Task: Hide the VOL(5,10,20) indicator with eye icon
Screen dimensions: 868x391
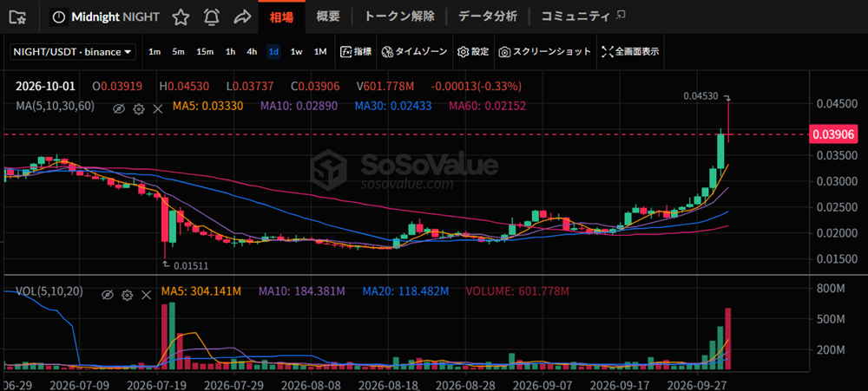Action: click(108, 295)
